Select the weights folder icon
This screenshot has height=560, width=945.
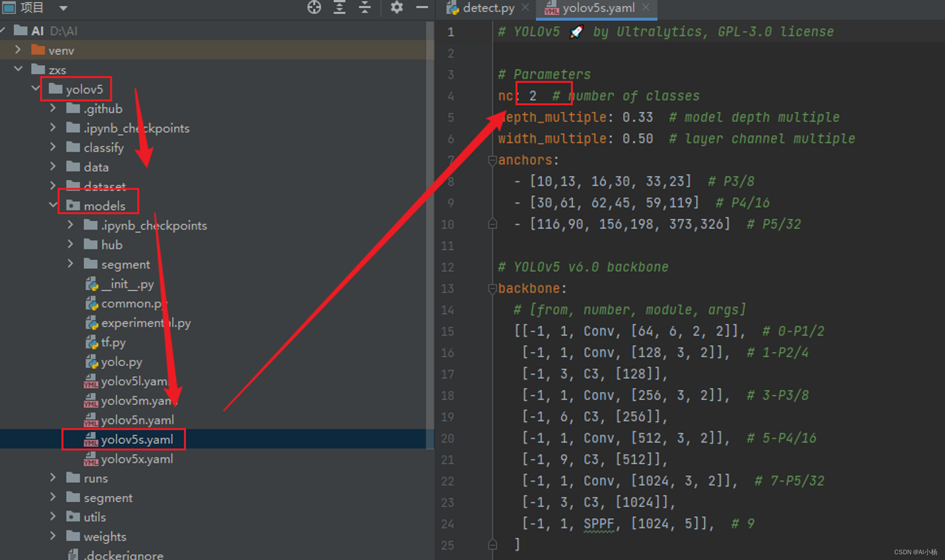(73, 536)
